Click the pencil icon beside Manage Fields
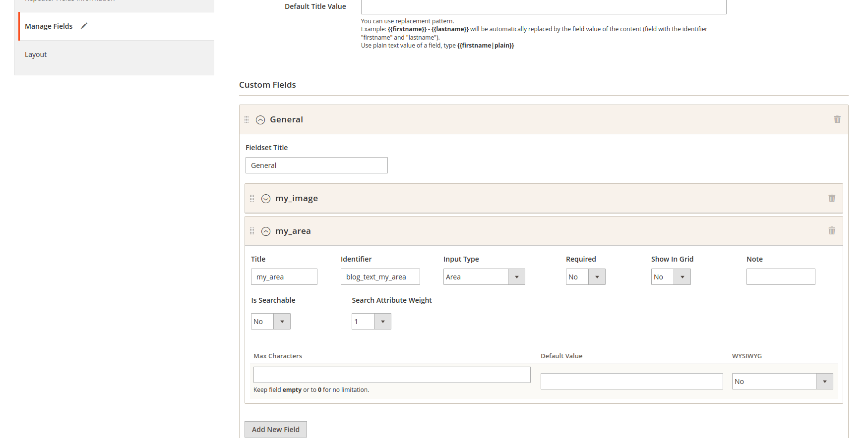Viewport: 868px width, 438px height. (84, 26)
